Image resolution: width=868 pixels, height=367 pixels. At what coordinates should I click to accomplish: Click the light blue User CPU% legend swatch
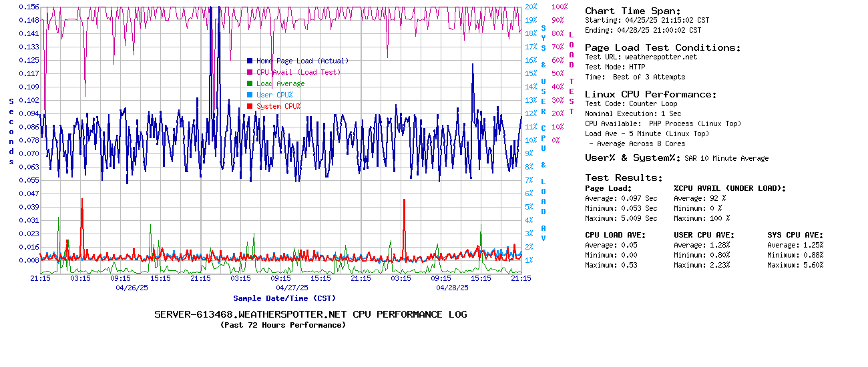[250, 95]
